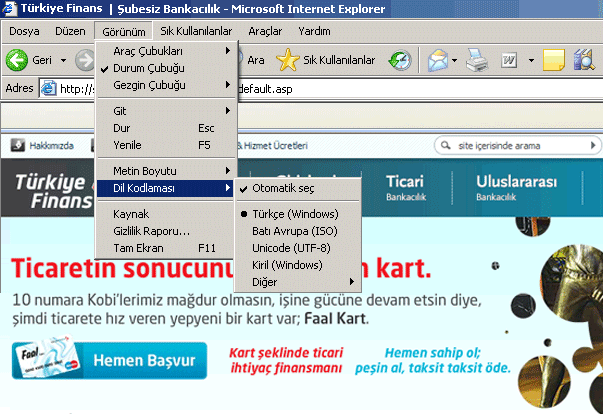Select the Türkçe (Windows) encoding radio option
The width and height of the screenshot is (603, 414).
(x=297, y=214)
